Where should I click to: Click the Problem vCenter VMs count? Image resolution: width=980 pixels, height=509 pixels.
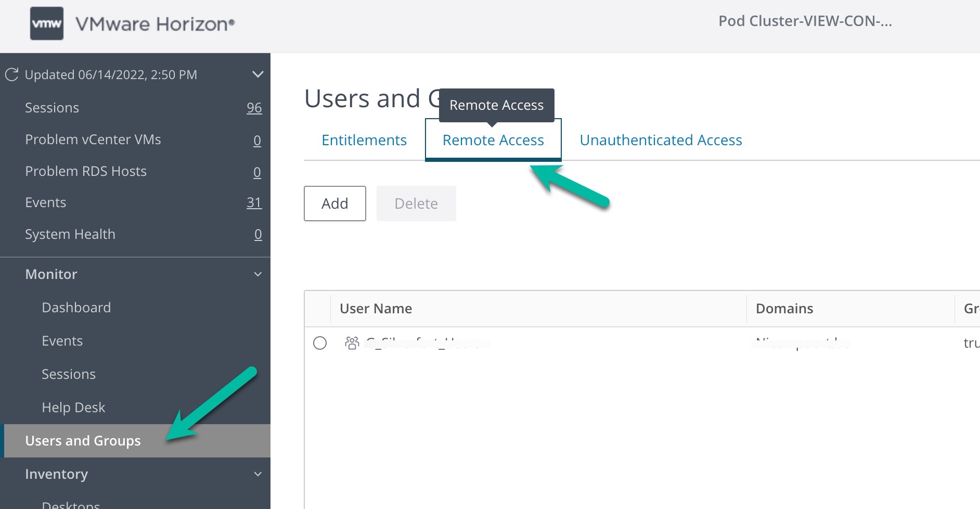[x=257, y=140]
